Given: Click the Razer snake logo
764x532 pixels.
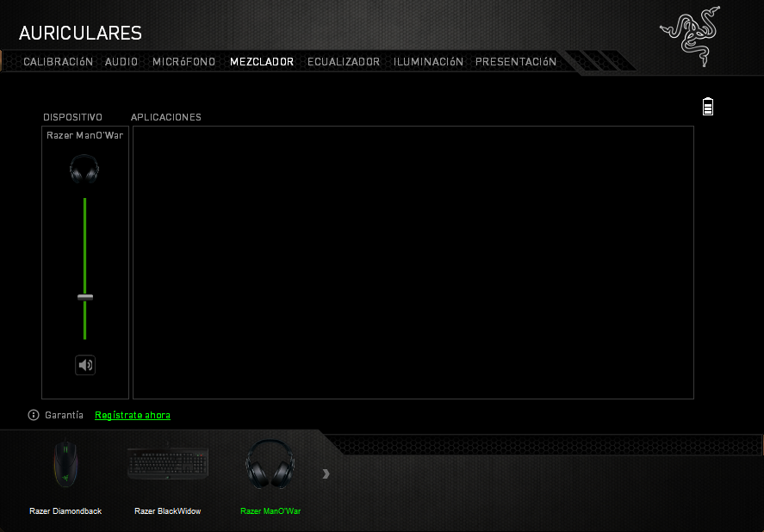Looking at the screenshot, I should 691,35.
